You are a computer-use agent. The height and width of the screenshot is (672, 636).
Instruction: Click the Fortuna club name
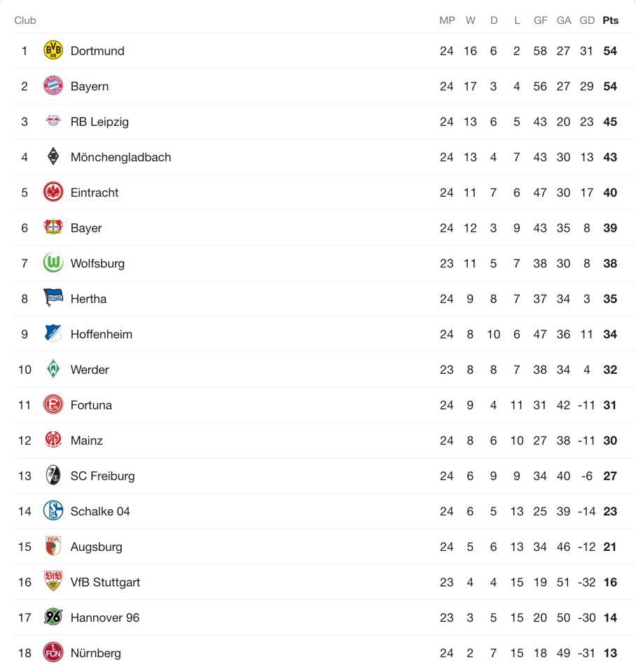91,405
